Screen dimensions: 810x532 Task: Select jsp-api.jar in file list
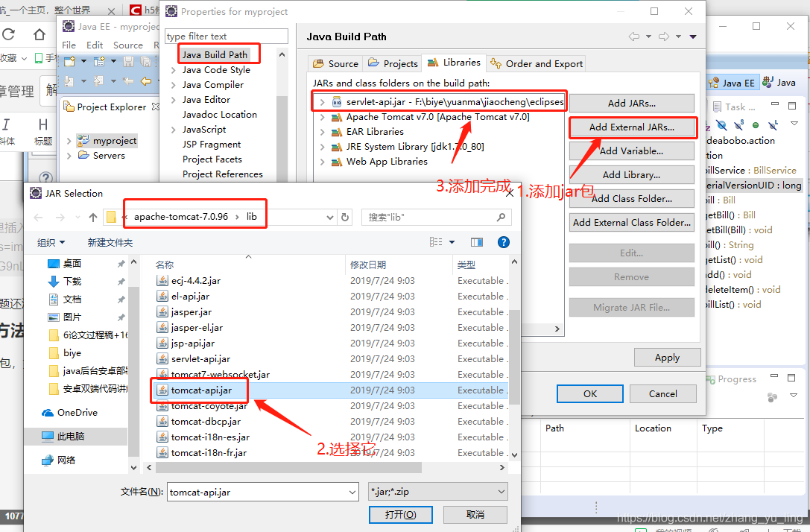pos(193,343)
